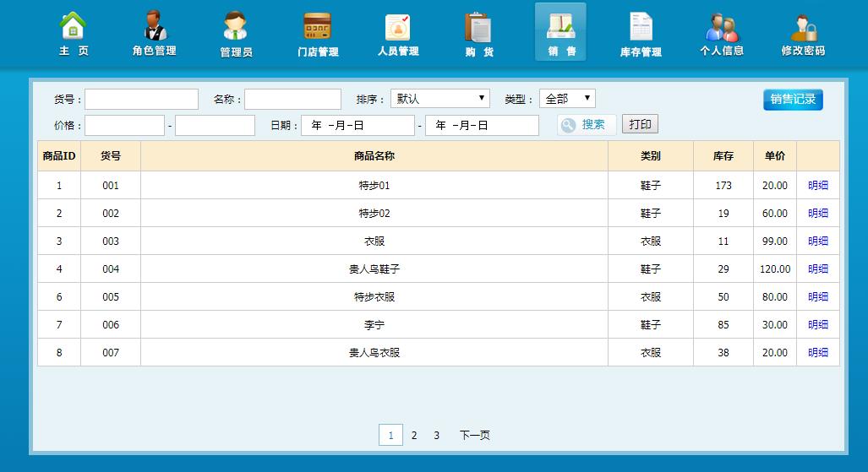The height and width of the screenshot is (472, 868).
Task: Select the 销售 sales tab
Action: [x=560, y=33]
